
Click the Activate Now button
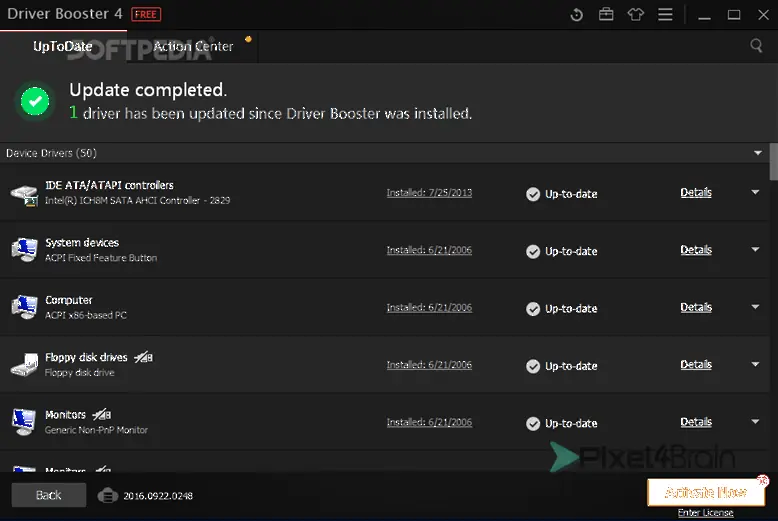[x=706, y=492]
